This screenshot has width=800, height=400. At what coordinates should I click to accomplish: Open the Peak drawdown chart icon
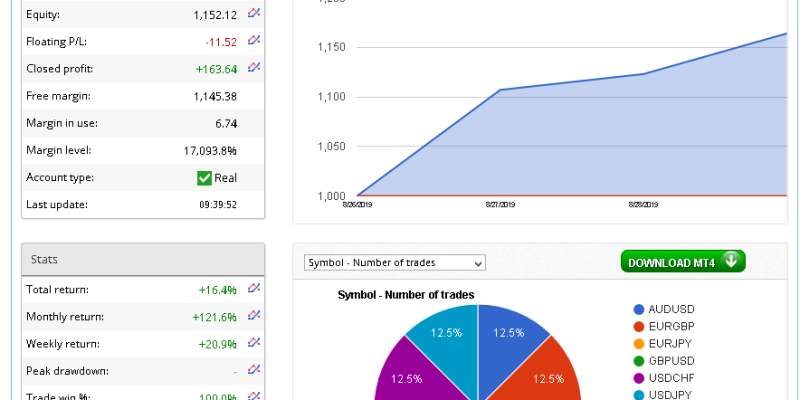tap(254, 370)
